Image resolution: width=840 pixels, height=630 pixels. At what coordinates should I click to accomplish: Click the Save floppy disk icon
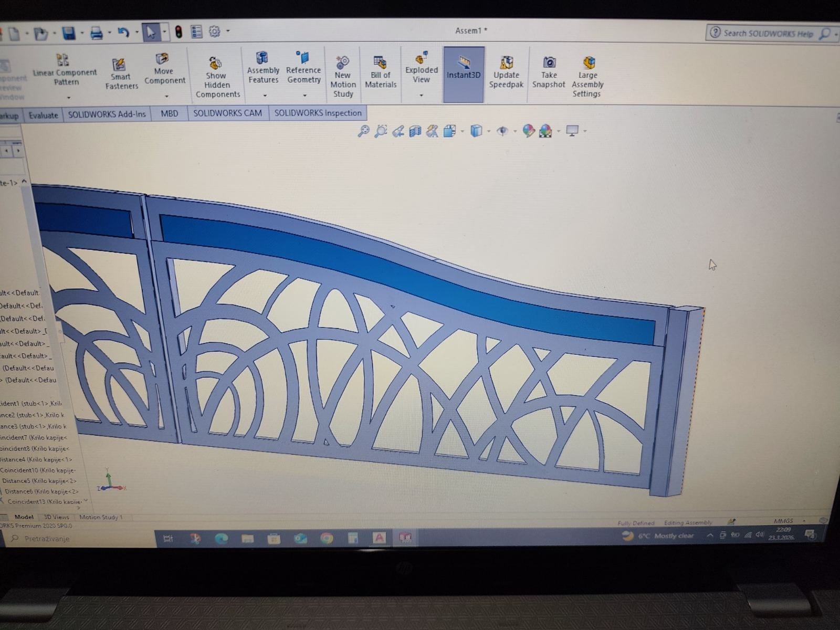click(x=69, y=34)
